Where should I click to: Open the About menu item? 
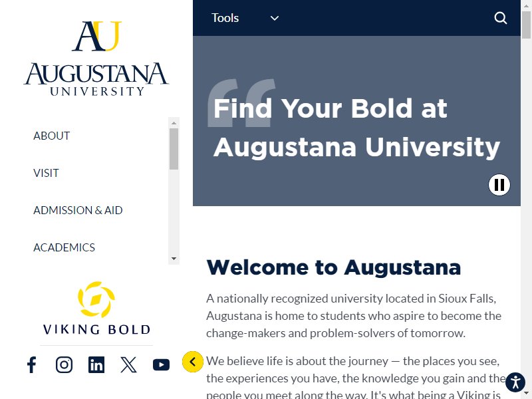(x=52, y=136)
